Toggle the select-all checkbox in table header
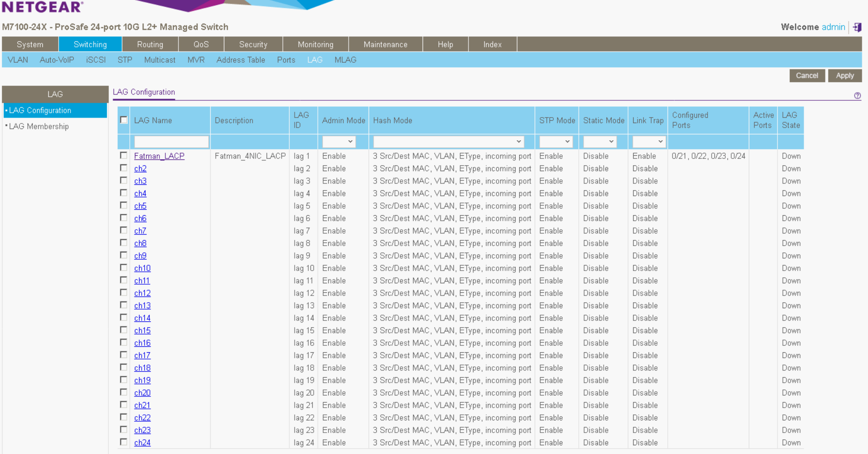 [x=123, y=120]
